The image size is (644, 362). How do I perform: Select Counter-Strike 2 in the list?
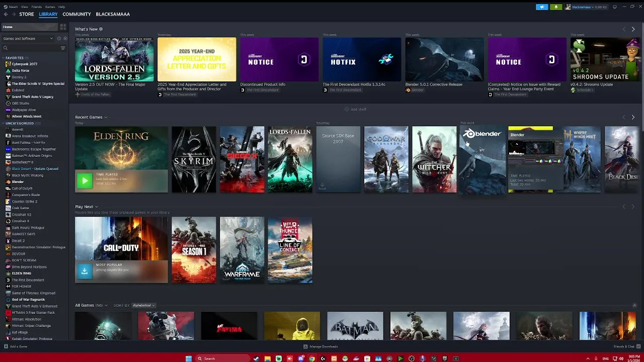[x=25, y=201]
